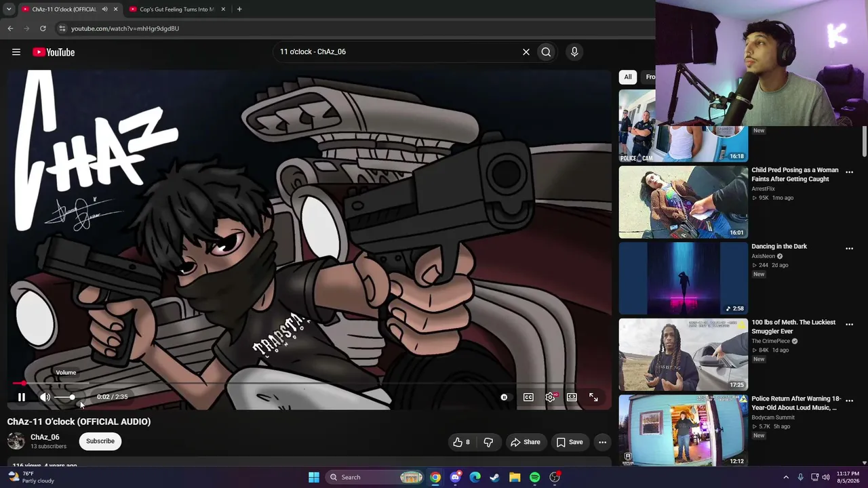Toggle the autoplay switch in the player

(x=504, y=397)
